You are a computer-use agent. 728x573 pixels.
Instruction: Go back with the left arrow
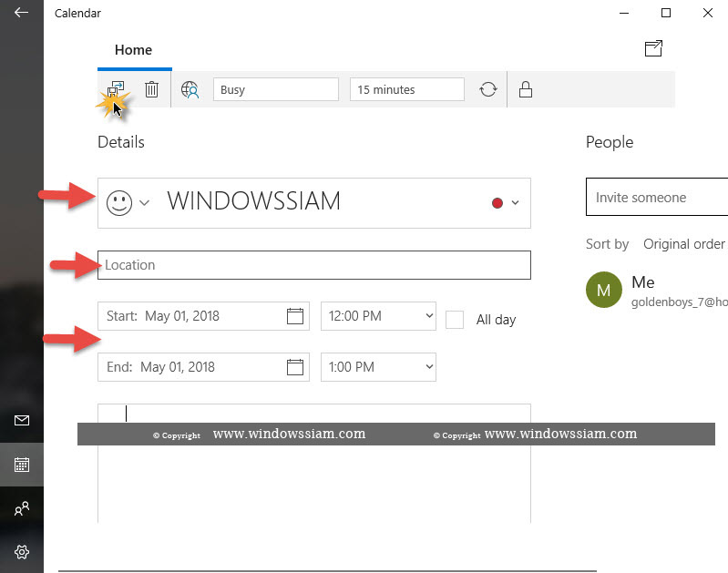21,13
